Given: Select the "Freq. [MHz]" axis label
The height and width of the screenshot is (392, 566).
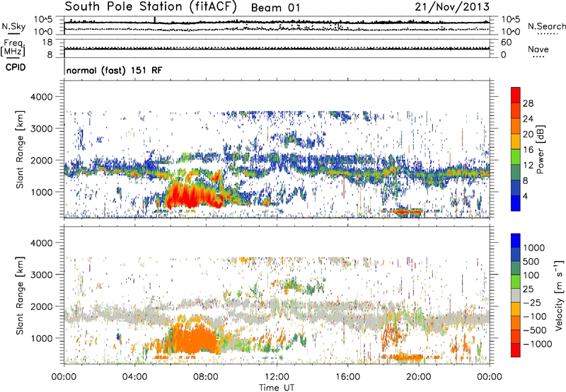Looking at the screenshot, I should tap(13, 48).
